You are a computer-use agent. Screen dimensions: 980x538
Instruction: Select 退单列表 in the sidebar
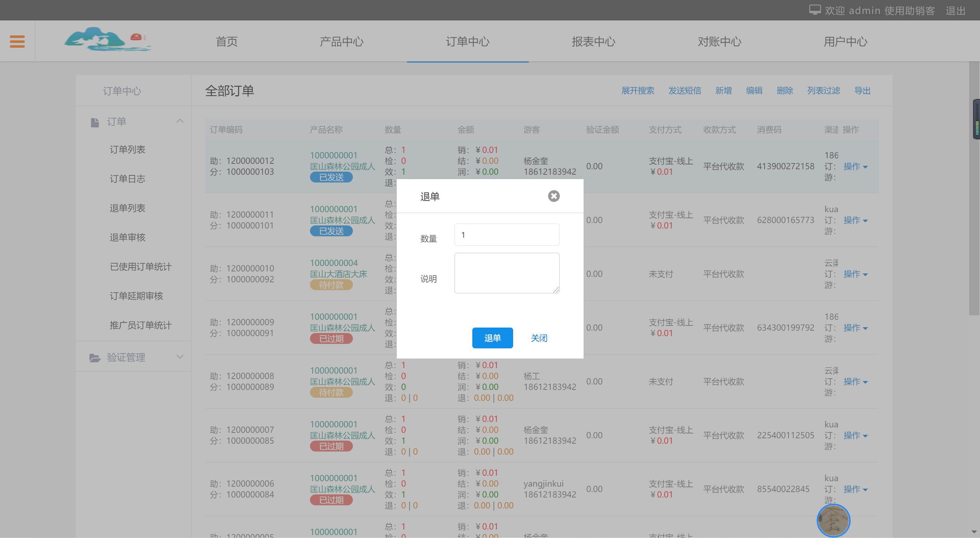pyautogui.click(x=128, y=208)
